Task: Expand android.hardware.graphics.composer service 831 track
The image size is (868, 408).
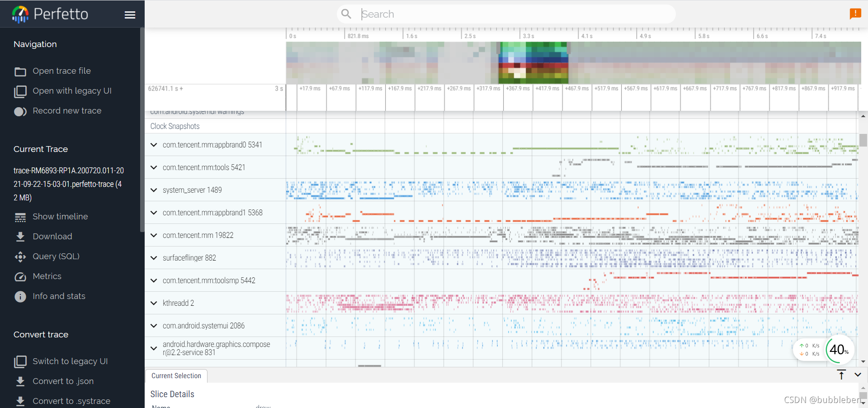Action: point(154,348)
